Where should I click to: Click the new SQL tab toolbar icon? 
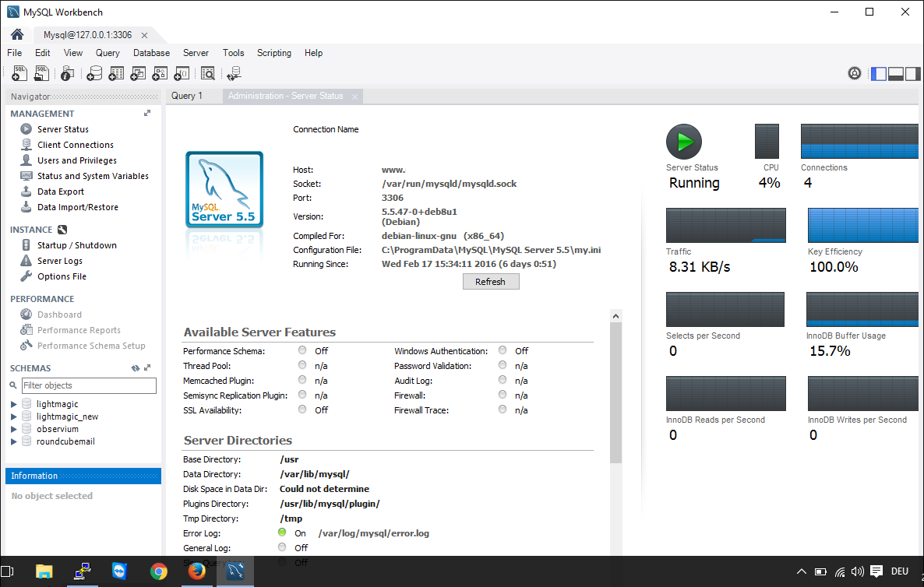point(19,73)
